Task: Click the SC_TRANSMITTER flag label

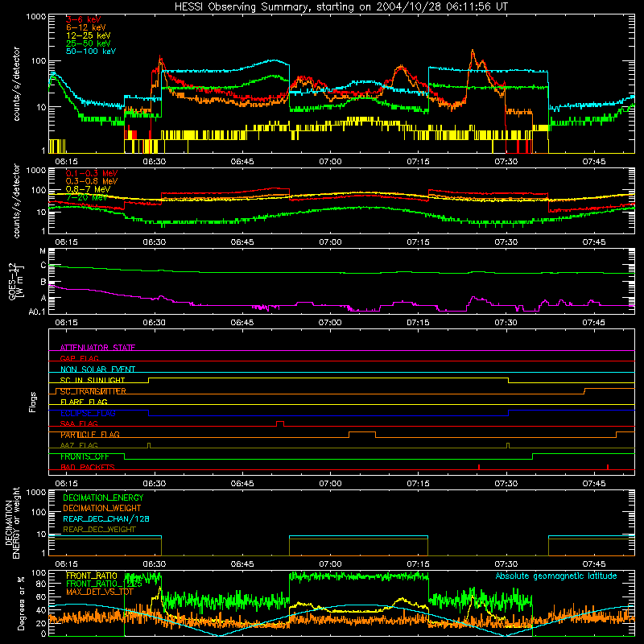Action: click(93, 391)
